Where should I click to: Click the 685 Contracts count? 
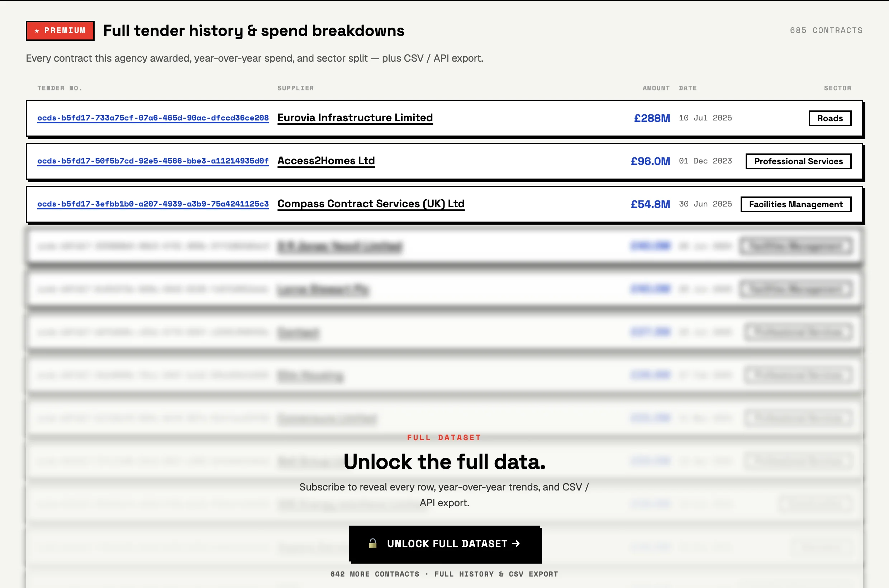coord(826,30)
